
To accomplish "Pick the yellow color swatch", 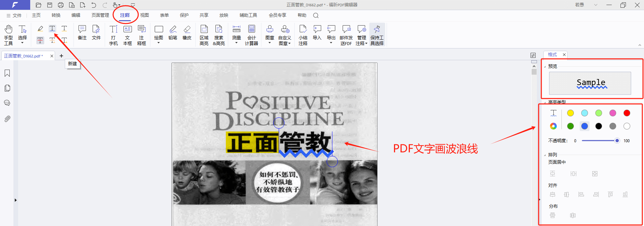I will tap(571, 113).
